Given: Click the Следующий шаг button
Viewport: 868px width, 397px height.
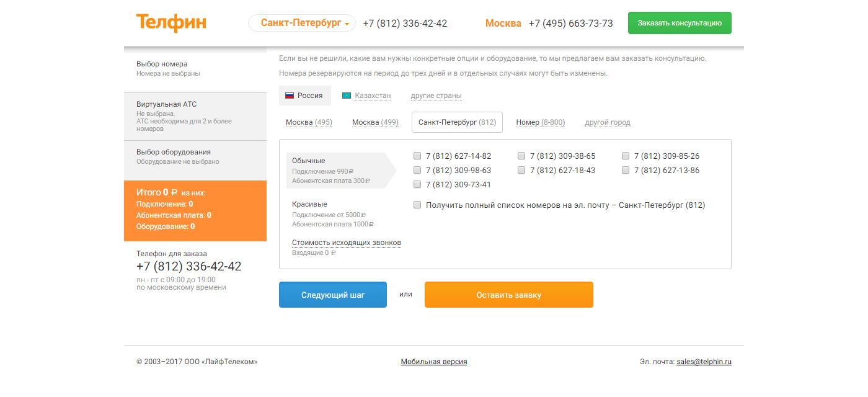Looking at the screenshot, I should pos(333,295).
